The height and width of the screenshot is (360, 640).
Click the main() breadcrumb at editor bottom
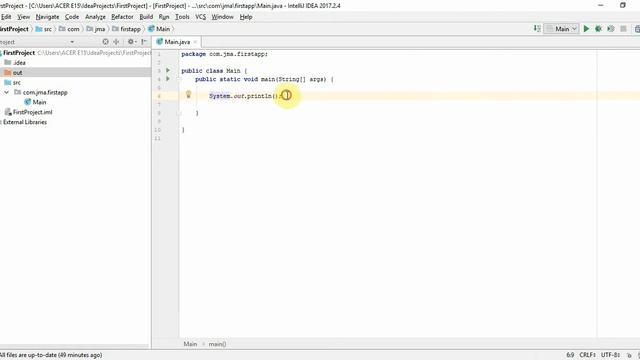coord(217,344)
